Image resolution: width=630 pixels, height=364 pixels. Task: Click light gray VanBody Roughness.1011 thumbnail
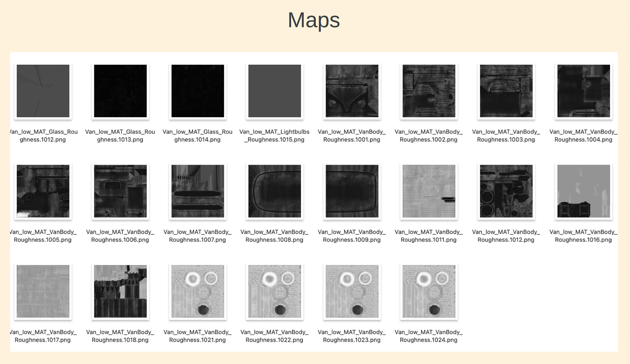tap(429, 191)
